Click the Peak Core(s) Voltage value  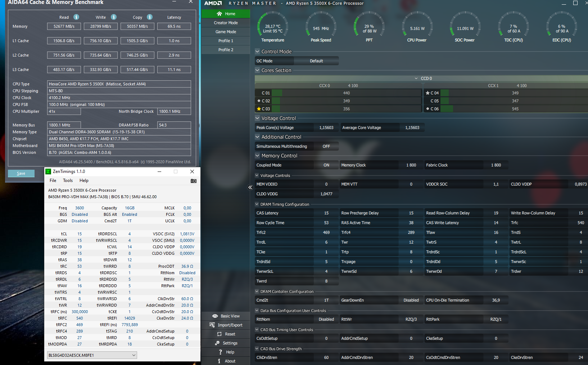[x=326, y=128]
